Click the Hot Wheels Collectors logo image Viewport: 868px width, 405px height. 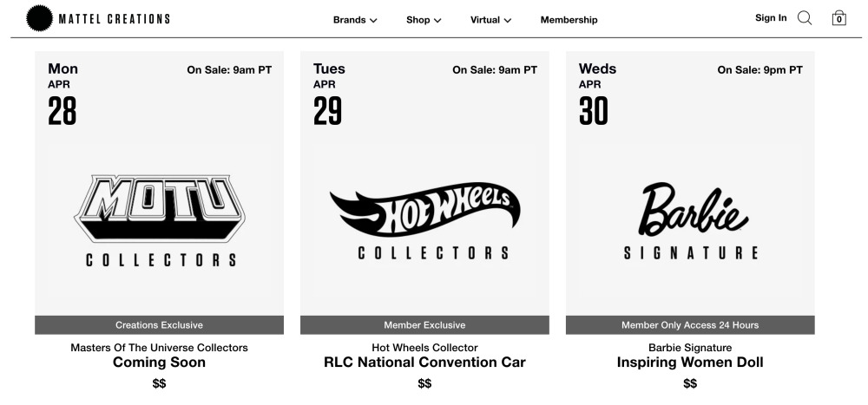[425, 221]
